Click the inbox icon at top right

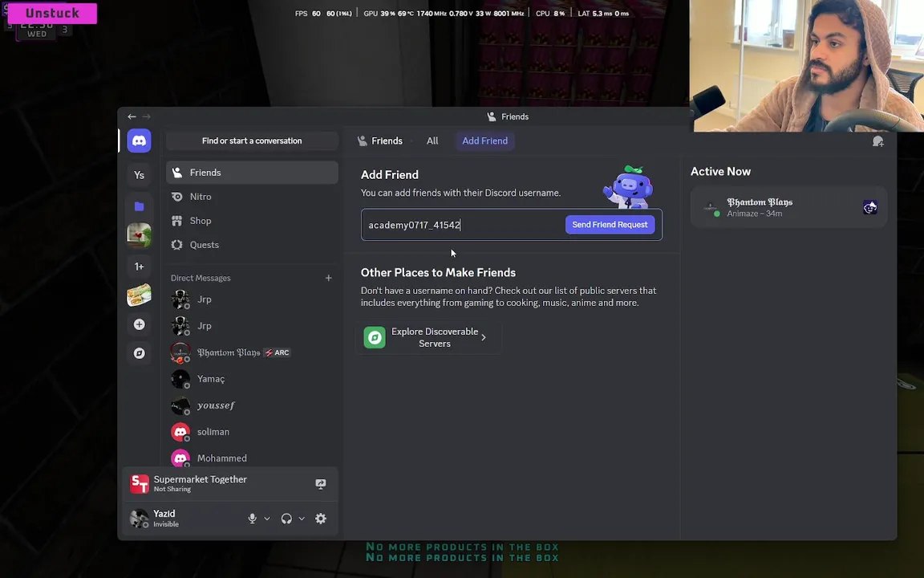pyautogui.click(x=878, y=141)
